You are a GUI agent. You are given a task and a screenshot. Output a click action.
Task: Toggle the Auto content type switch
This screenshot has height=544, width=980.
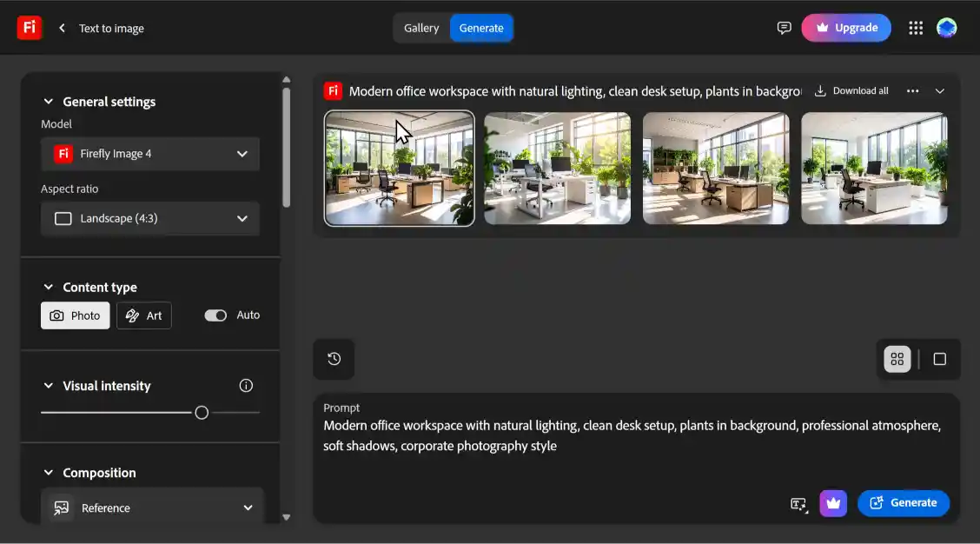click(215, 315)
